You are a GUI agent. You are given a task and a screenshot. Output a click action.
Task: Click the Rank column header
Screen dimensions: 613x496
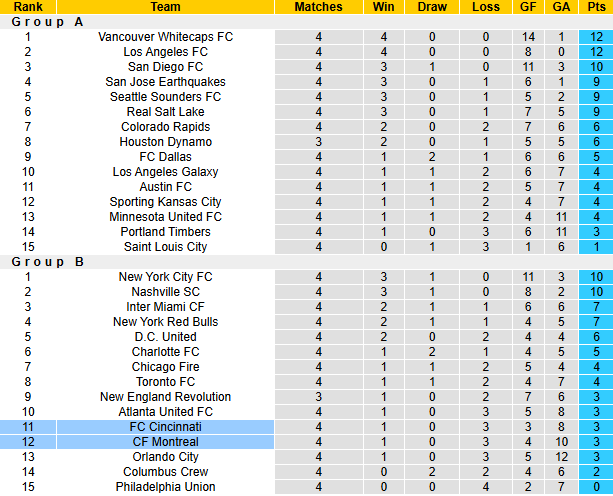[x=28, y=7]
